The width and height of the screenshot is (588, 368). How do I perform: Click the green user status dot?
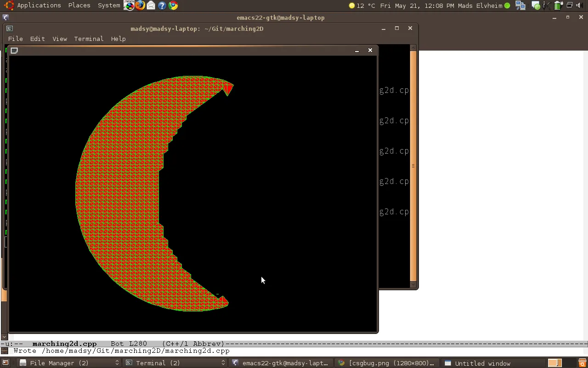pos(507,6)
